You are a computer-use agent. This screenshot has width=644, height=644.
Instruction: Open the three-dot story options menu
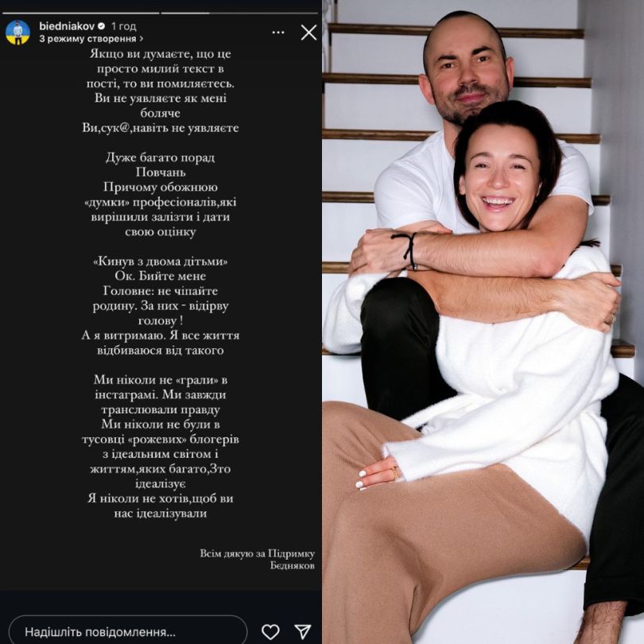(x=278, y=33)
